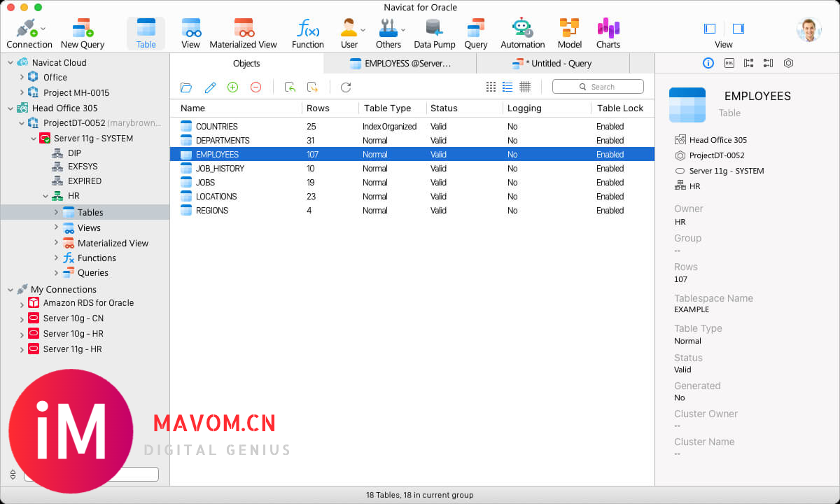
Task: Click the Export Wizard icon
Action: [x=313, y=87]
